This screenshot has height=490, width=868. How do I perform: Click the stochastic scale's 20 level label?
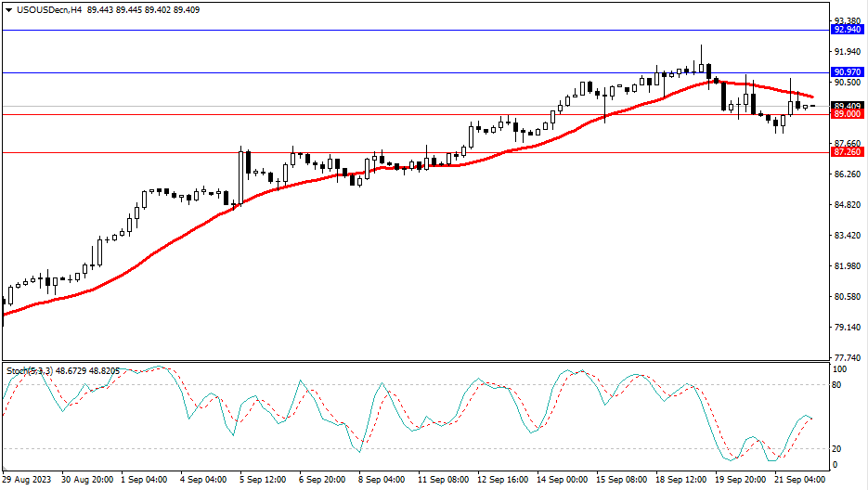pyautogui.click(x=838, y=449)
